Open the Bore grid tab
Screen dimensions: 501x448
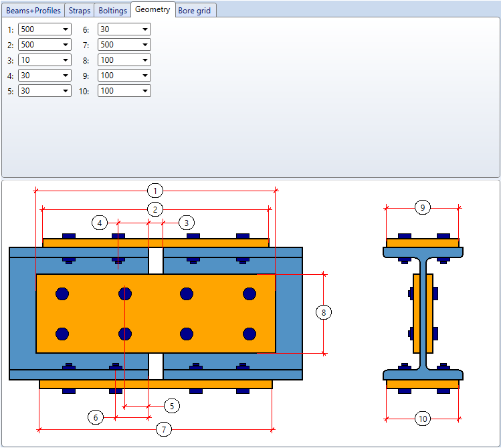coord(194,11)
